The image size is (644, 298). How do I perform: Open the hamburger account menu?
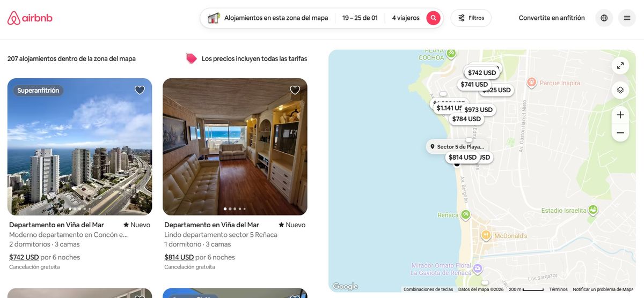(x=627, y=18)
